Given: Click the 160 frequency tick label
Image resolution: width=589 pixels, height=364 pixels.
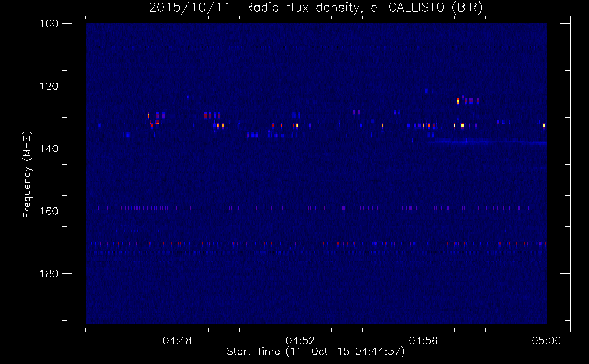Looking at the screenshot, I should point(49,211).
